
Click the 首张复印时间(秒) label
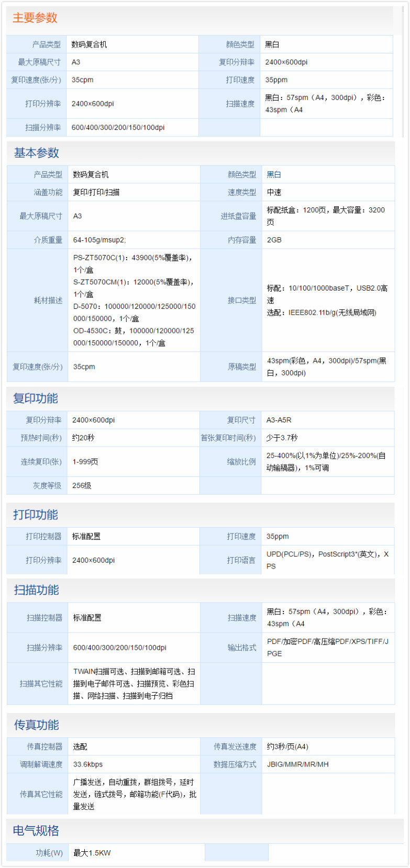tap(228, 438)
